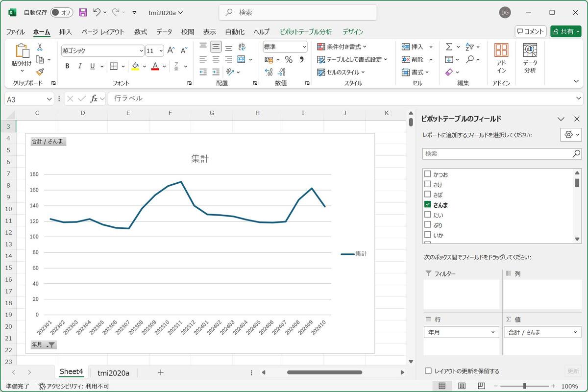Open the Name Box dropdown arrow

49,99
